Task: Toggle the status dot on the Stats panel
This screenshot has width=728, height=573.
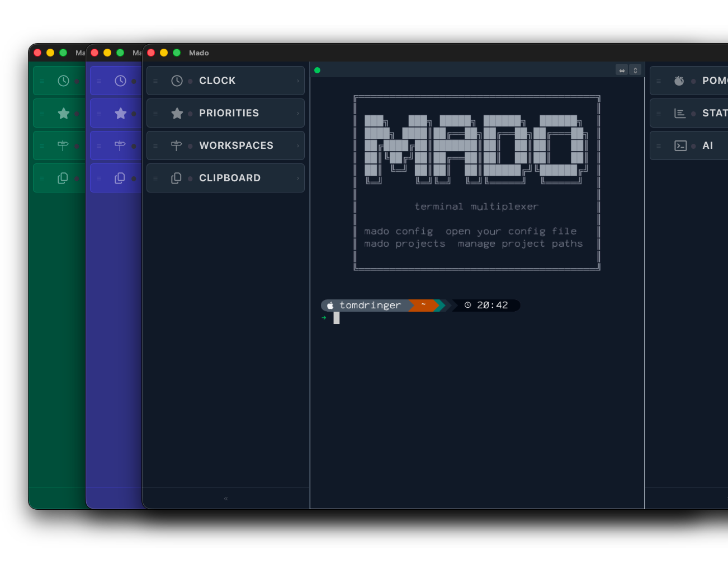Action: tap(693, 114)
